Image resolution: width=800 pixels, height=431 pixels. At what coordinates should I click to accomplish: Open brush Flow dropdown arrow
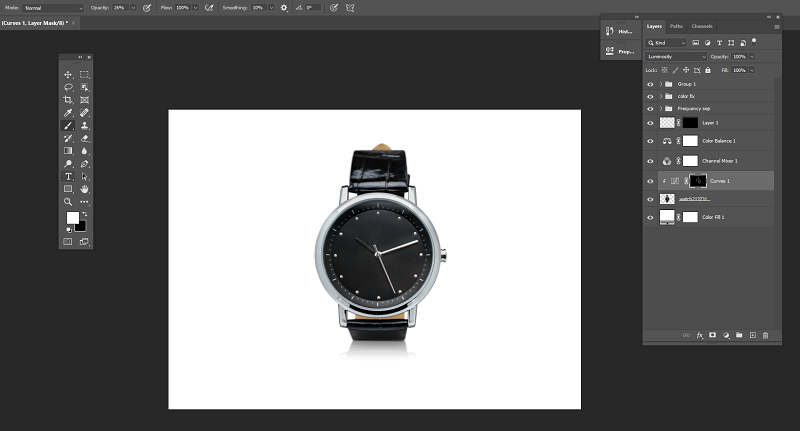(195, 8)
